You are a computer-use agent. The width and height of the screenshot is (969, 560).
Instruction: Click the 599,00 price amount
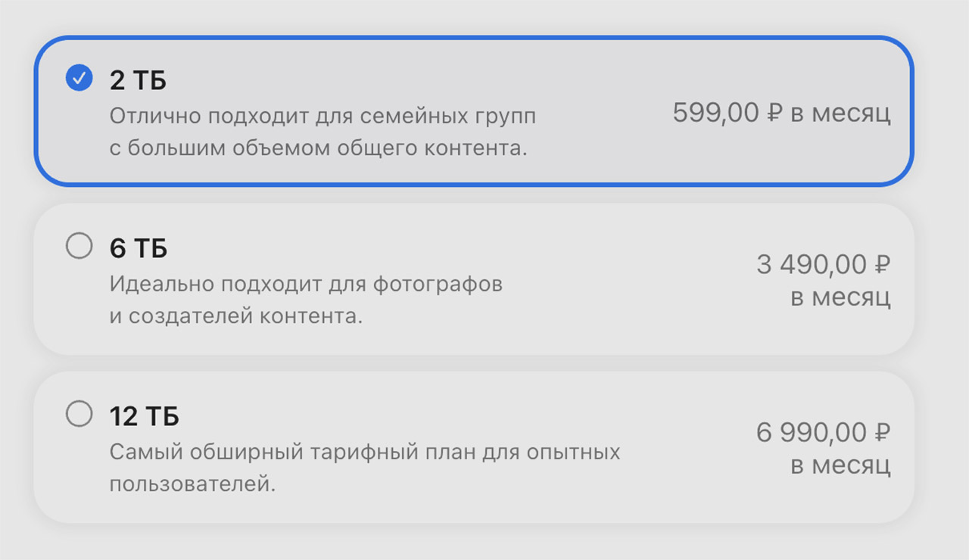715,114
